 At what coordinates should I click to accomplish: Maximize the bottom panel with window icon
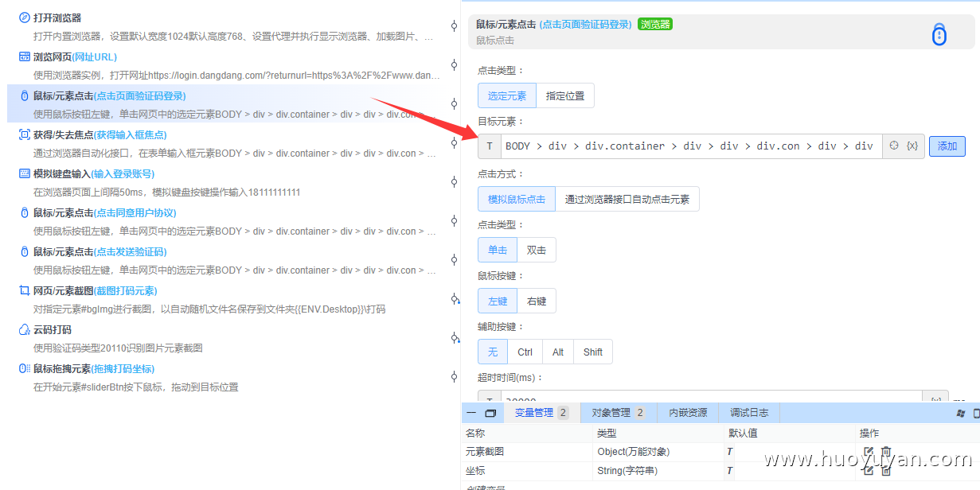(x=490, y=413)
